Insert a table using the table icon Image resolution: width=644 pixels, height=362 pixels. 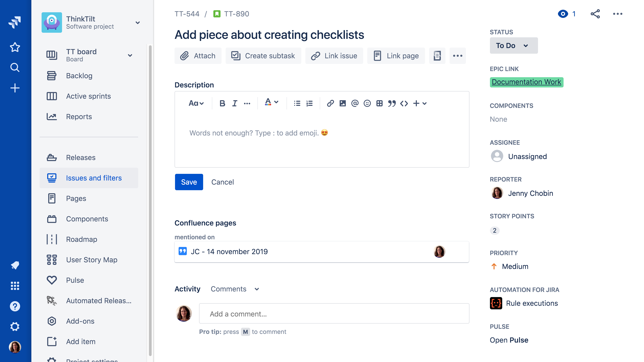pos(379,103)
